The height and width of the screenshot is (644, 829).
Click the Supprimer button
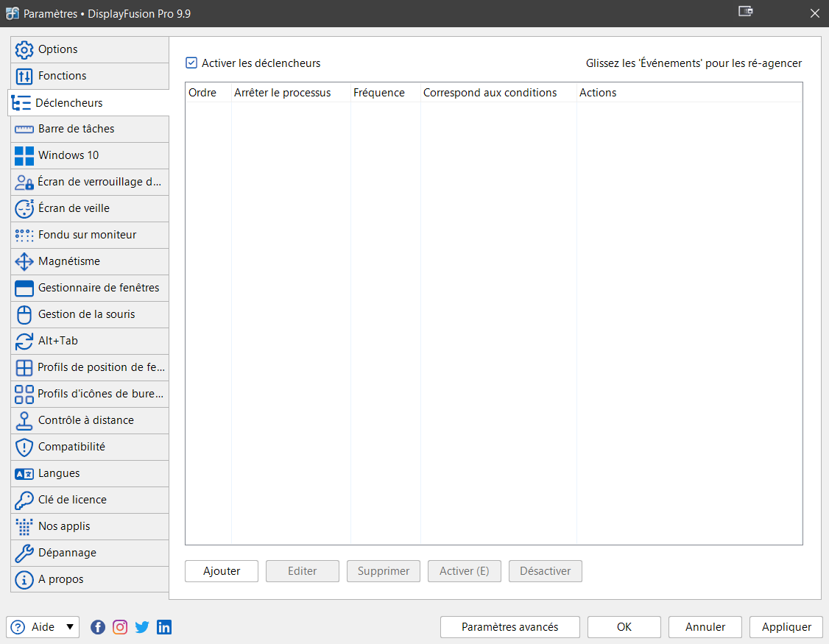point(384,571)
